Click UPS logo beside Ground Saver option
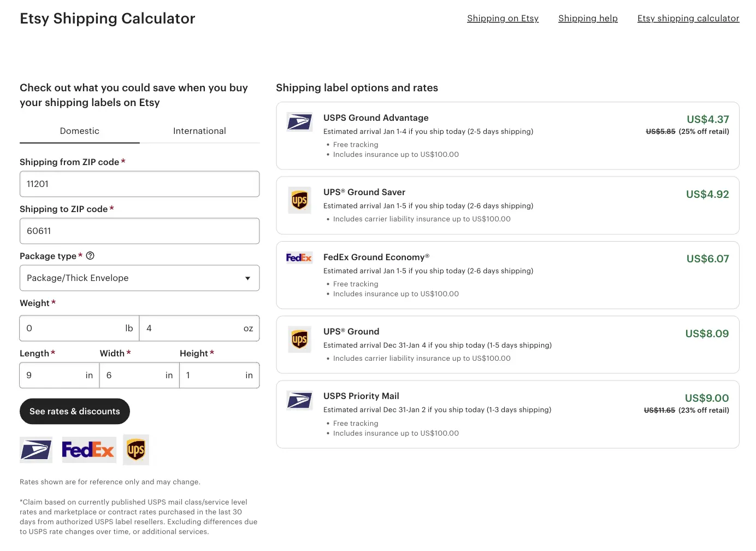The image size is (756, 551). click(299, 200)
